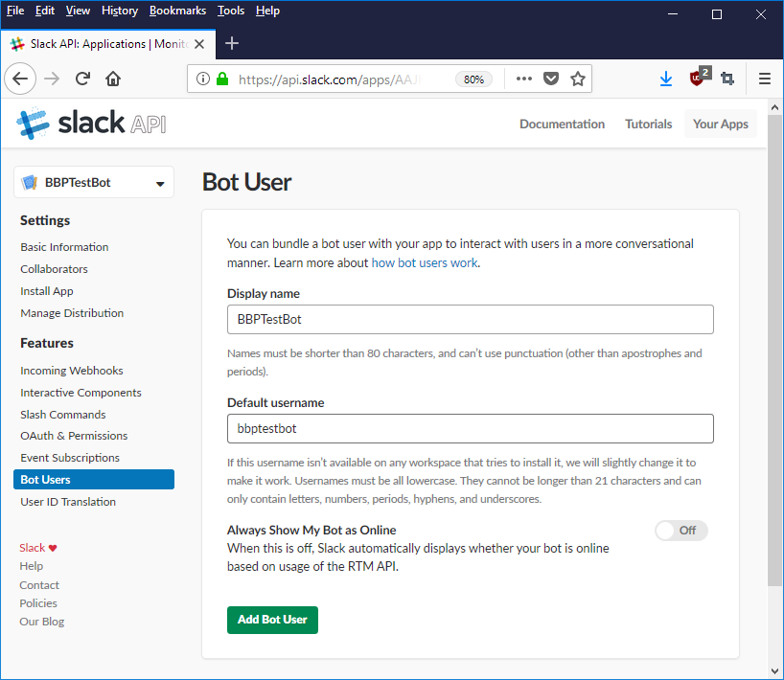Click the green padlock security icon
Image resolution: width=784 pixels, height=680 pixels.
click(x=222, y=79)
